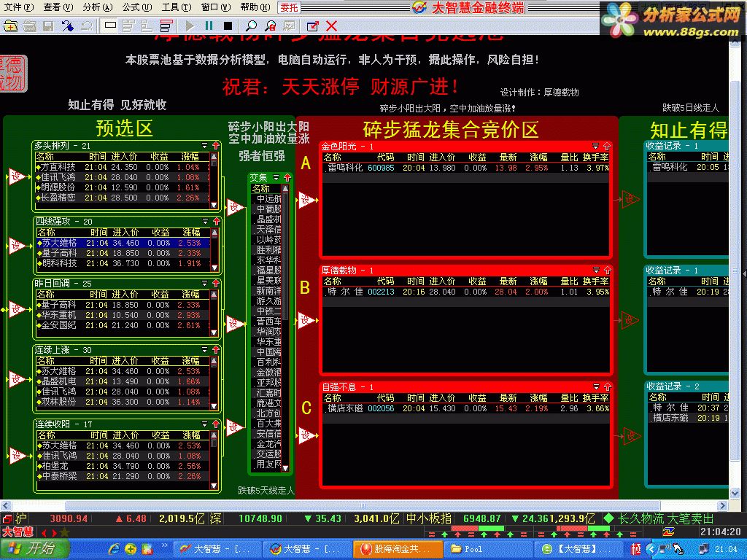This screenshot has width=747, height=560.
Task: Click the new stock pool folder icon
Action: [x=10, y=26]
